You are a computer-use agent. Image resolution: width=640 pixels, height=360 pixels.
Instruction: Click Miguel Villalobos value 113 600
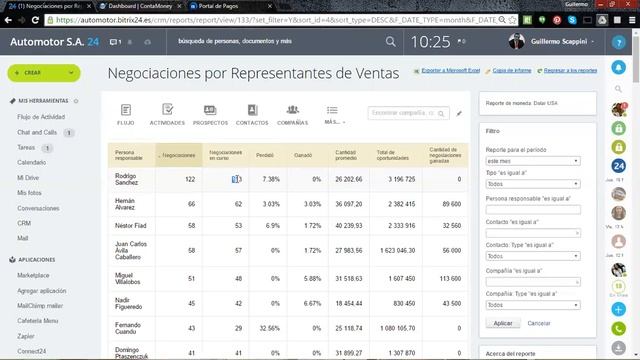(x=450, y=279)
